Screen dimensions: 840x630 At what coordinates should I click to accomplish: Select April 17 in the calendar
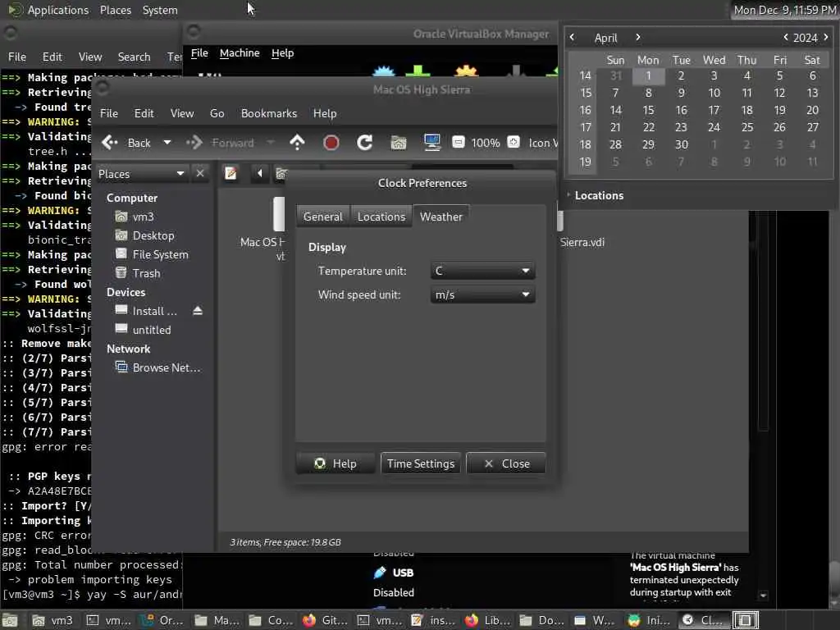[714, 110]
